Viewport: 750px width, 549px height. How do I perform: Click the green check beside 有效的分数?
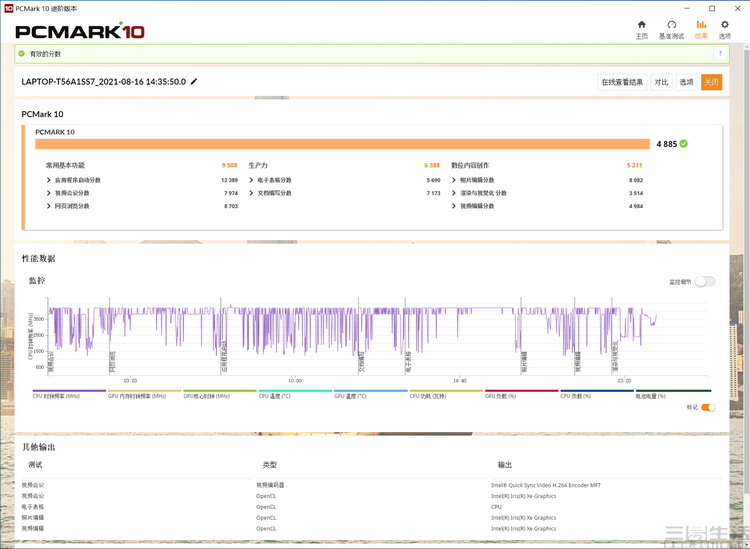22,54
